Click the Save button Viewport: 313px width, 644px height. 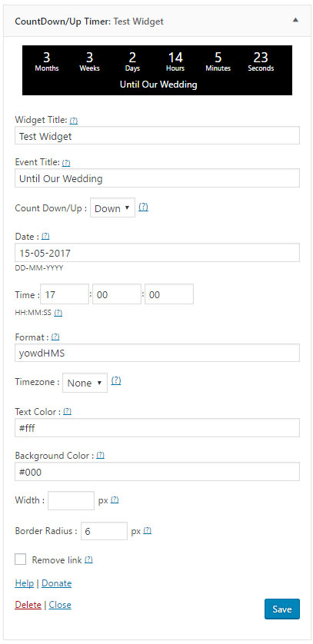point(282,609)
